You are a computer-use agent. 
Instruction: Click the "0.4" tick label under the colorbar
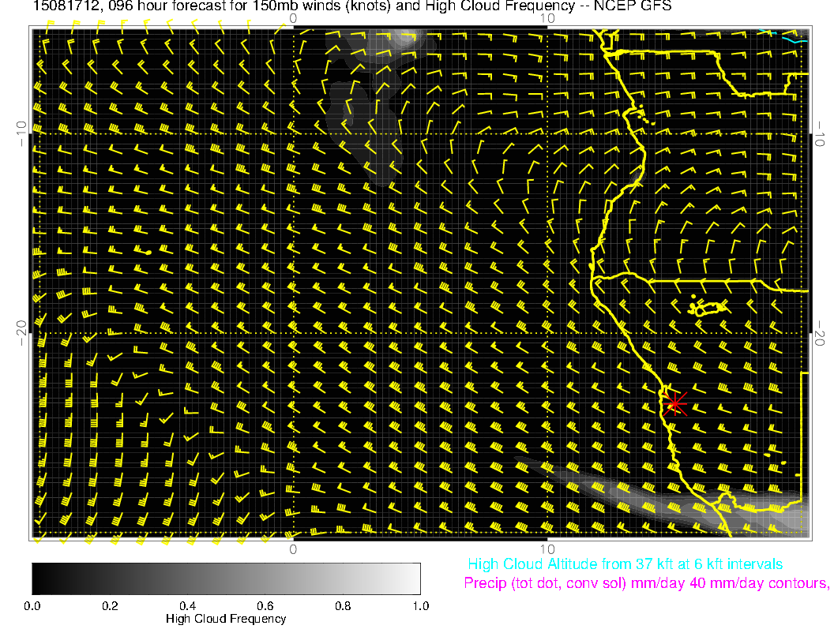coord(187,605)
